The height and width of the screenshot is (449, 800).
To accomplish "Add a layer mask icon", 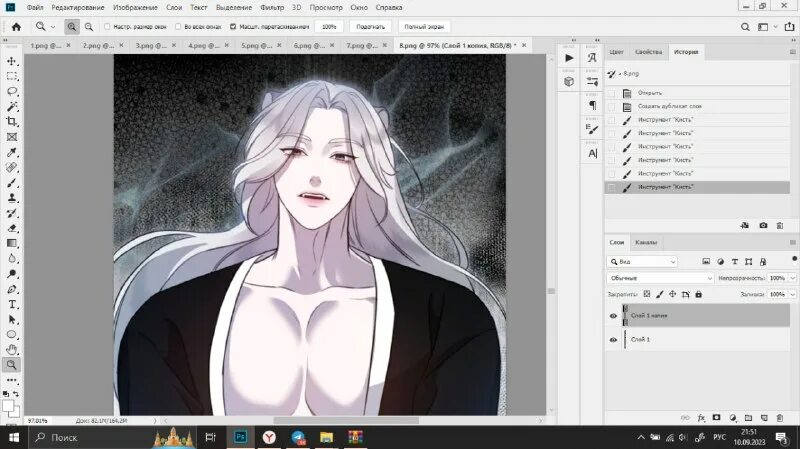I will (x=717, y=418).
